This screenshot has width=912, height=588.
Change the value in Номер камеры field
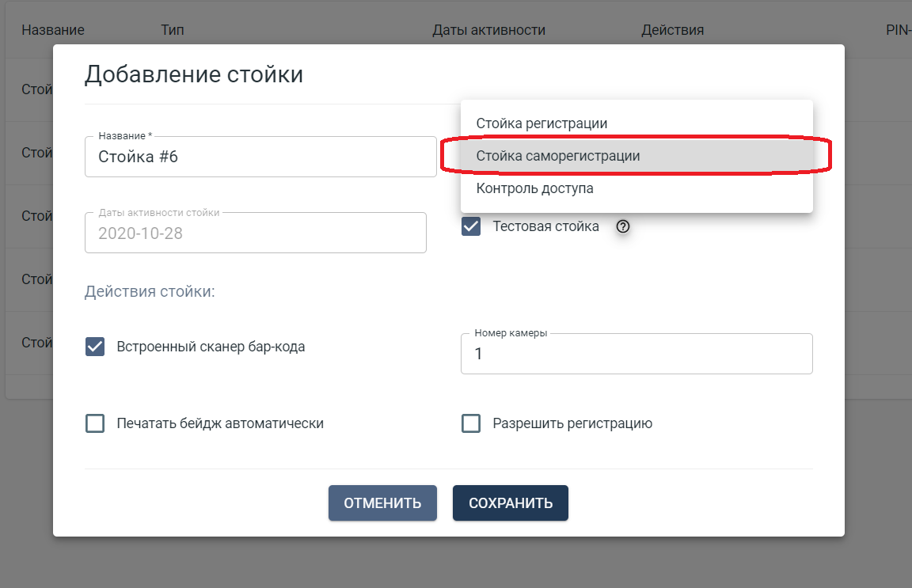pos(637,354)
